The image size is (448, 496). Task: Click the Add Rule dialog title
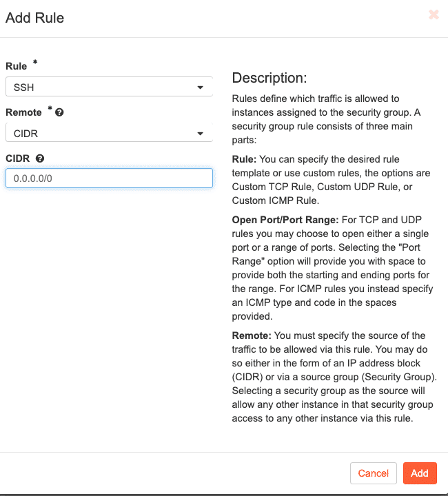(x=35, y=18)
